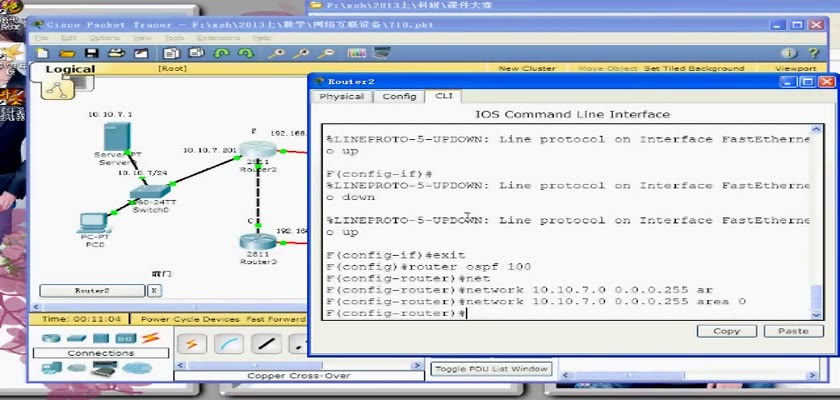Click CLI scrollbar down arrow
Viewport: 840px width, 400px height.
tap(816, 315)
